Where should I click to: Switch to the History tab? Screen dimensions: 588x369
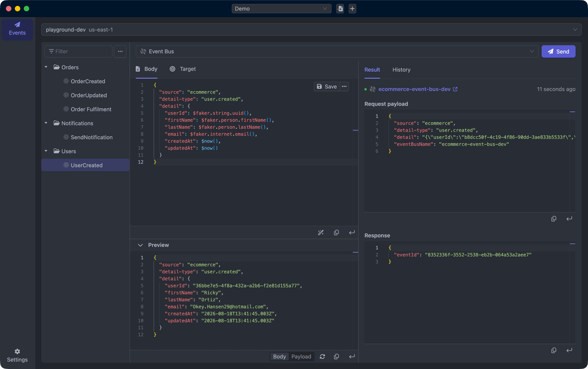[401, 70]
